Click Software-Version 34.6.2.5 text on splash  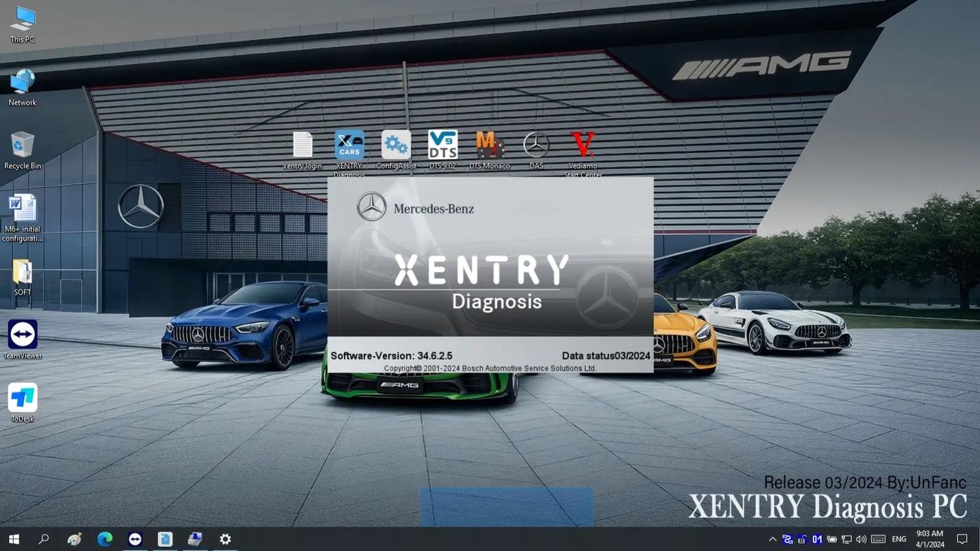point(391,356)
